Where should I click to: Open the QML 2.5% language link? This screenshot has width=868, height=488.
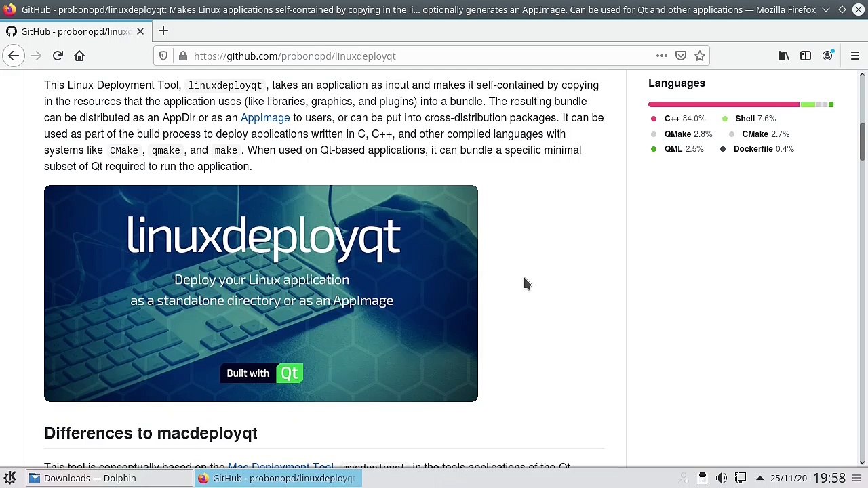[x=677, y=149]
